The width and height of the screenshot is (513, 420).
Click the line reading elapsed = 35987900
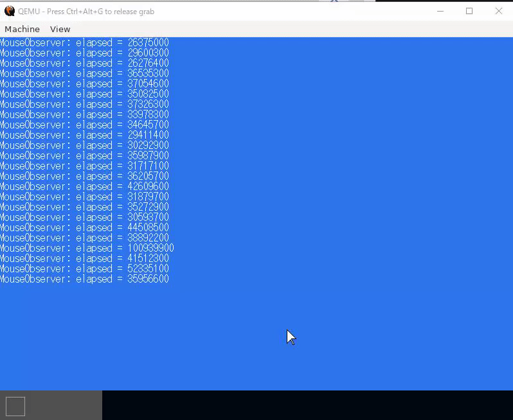point(84,156)
